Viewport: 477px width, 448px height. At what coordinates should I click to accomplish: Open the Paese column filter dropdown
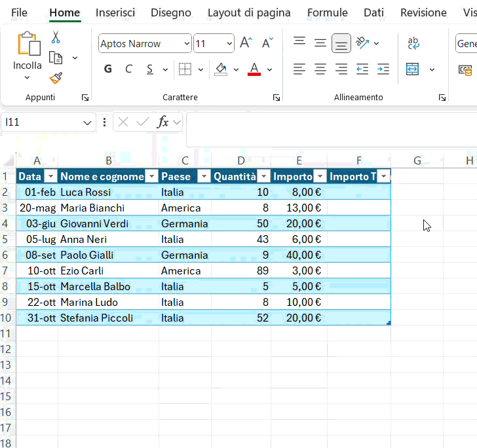203,176
